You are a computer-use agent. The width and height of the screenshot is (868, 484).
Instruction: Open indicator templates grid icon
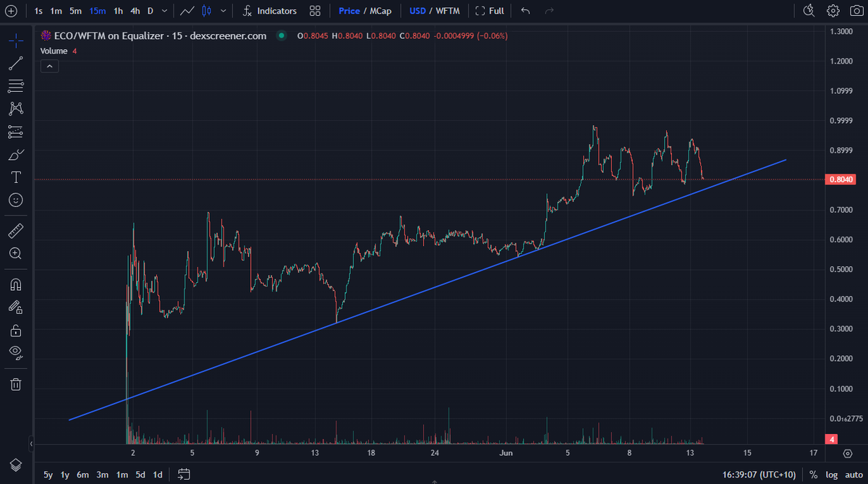tap(315, 11)
